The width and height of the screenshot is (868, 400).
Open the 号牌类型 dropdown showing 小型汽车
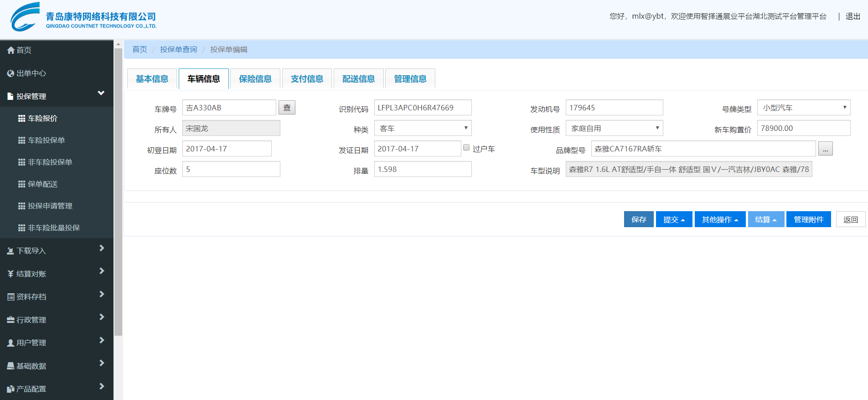(x=803, y=108)
